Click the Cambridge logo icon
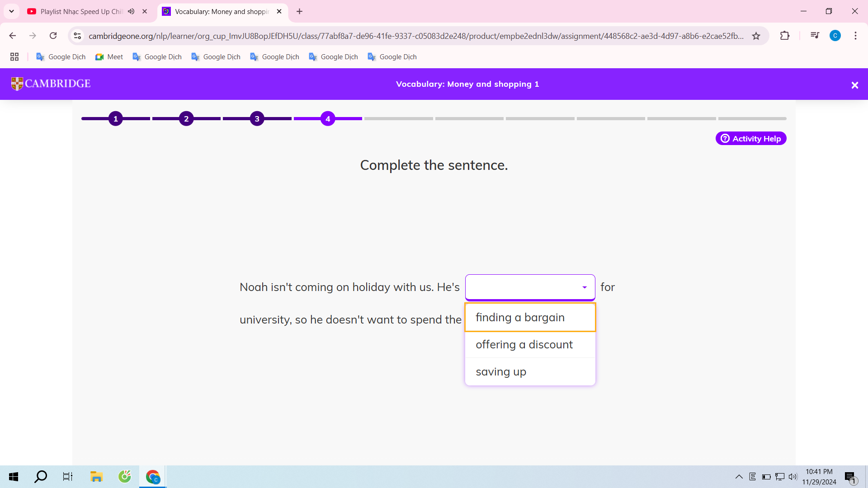This screenshot has width=868, height=488. pyautogui.click(x=17, y=84)
